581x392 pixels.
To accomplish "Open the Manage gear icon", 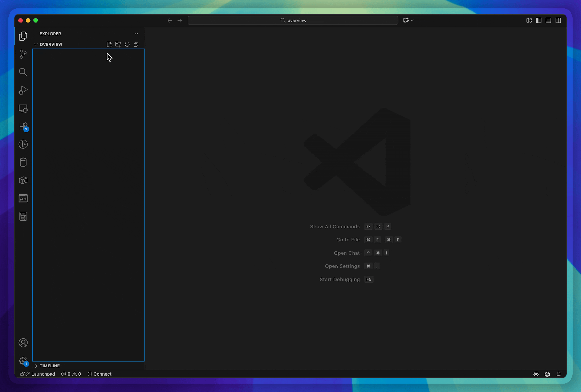I will pos(23,361).
